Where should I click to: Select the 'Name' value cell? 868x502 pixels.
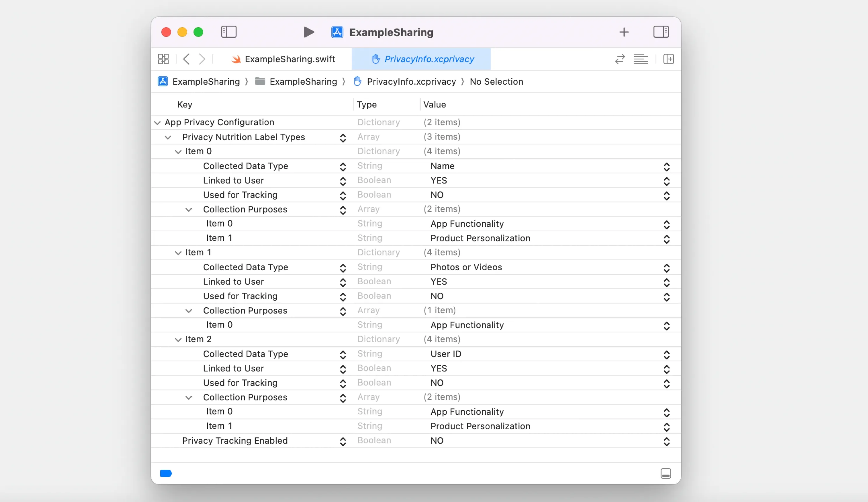pos(442,166)
